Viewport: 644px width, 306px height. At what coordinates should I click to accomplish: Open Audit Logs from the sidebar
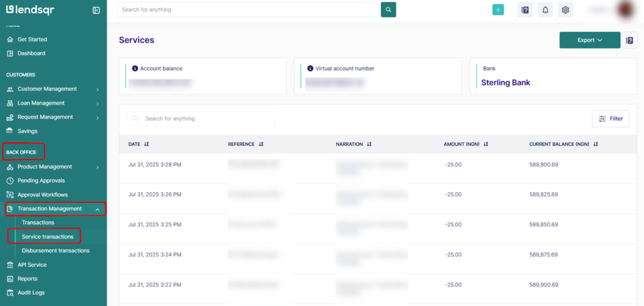[31, 293]
